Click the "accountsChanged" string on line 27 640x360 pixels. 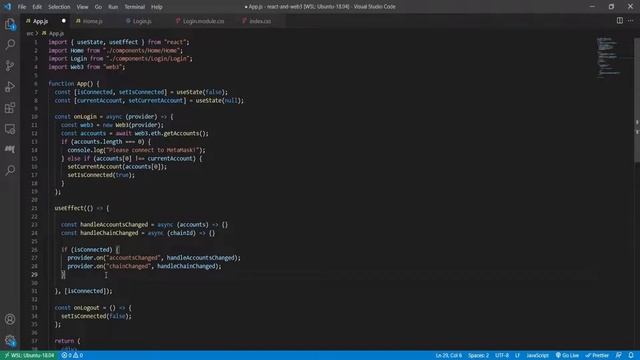tap(132, 258)
